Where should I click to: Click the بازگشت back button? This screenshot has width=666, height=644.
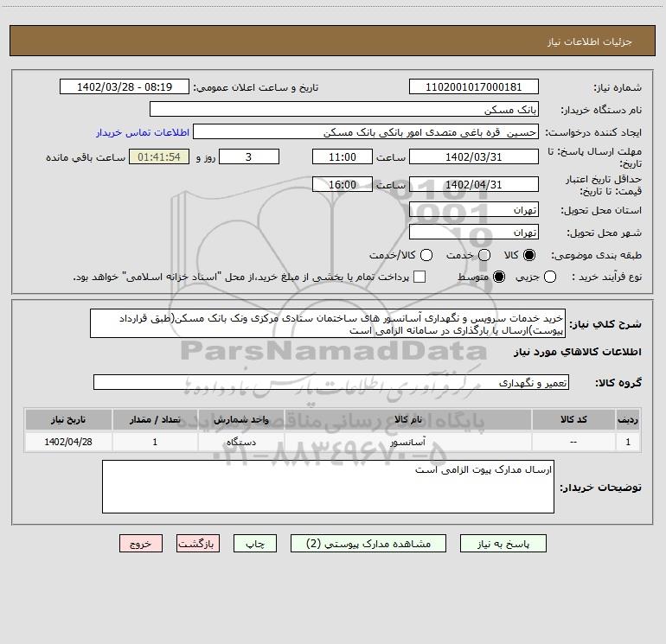198,544
